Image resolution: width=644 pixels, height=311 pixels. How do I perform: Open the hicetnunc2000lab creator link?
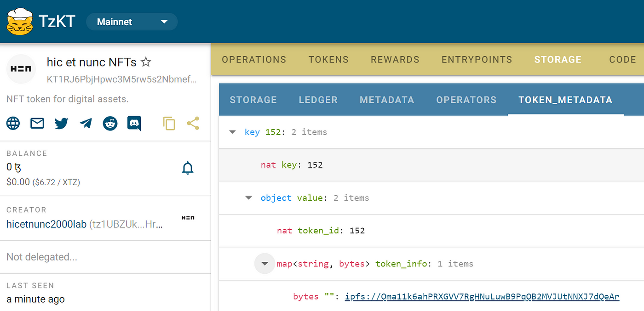pos(46,224)
